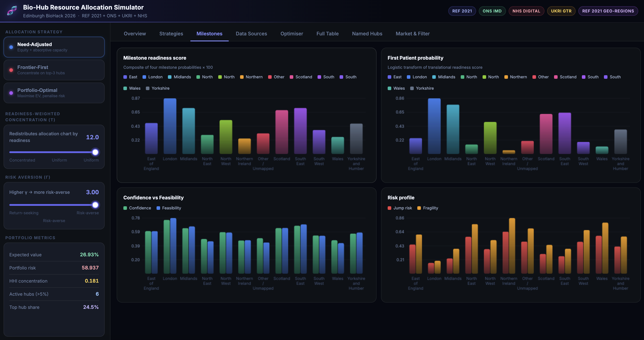This screenshot has width=644, height=340.
Task: Choose the Portfolio-Optimal strategy
Action: coord(54,93)
